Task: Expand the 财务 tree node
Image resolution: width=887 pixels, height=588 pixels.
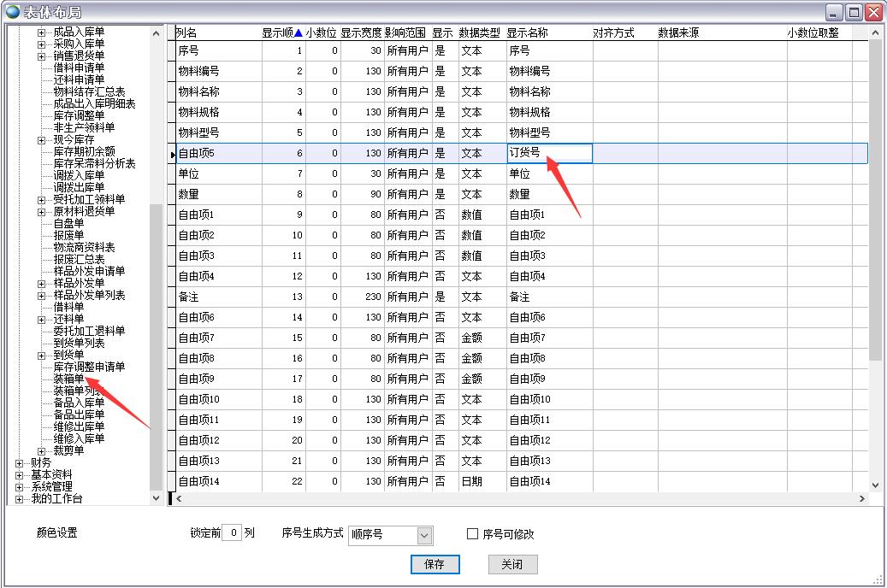Action: coord(20,462)
